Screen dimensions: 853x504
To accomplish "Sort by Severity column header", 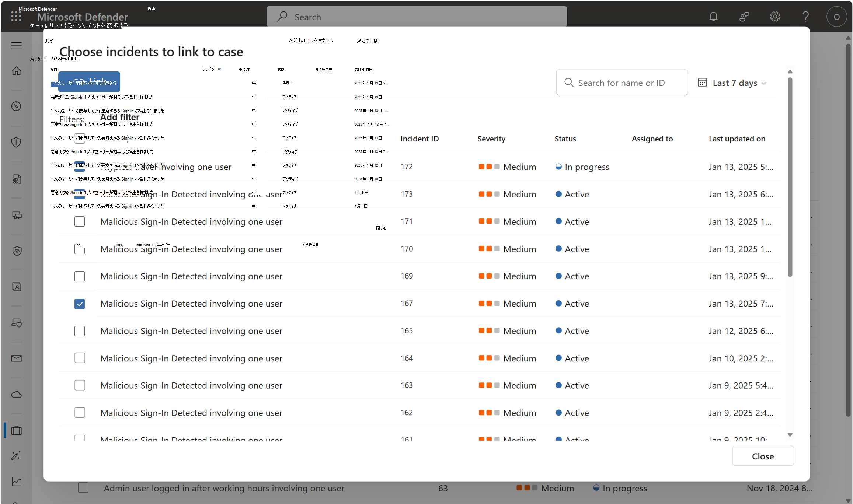I will point(491,139).
